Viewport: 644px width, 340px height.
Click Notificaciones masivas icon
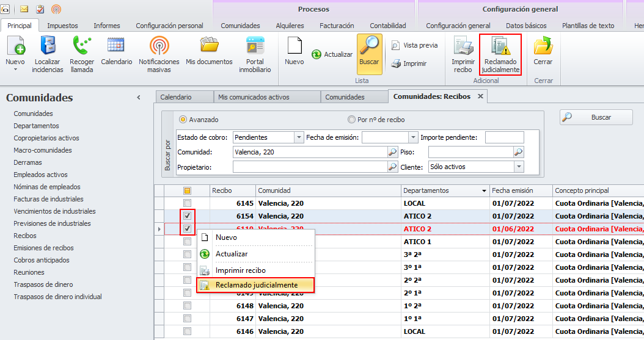[x=159, y=48]
